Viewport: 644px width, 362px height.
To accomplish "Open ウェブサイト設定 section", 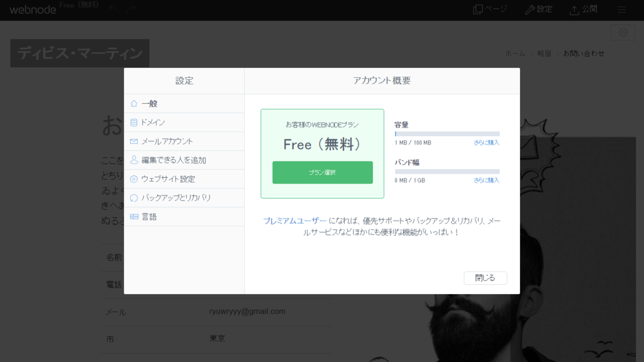I will [x=184, y=179].
